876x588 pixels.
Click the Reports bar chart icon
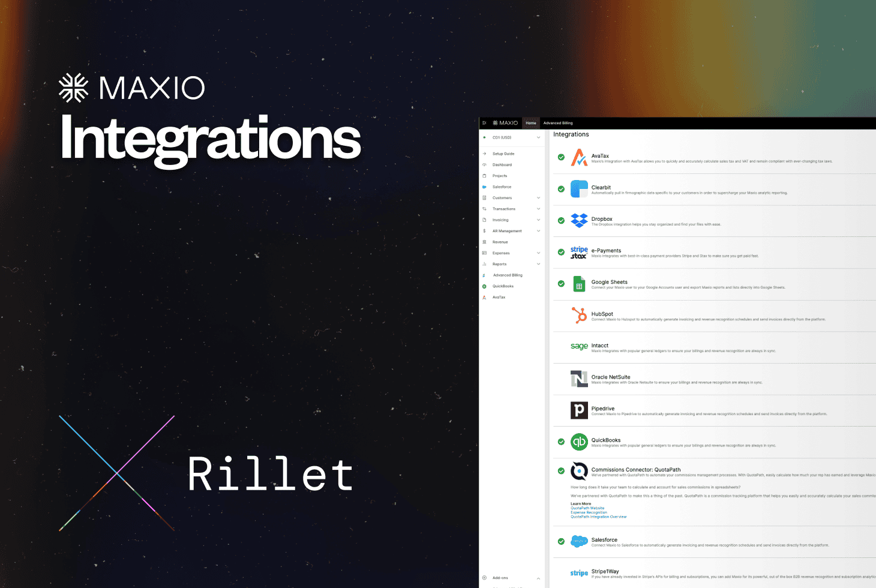point(484,264)
